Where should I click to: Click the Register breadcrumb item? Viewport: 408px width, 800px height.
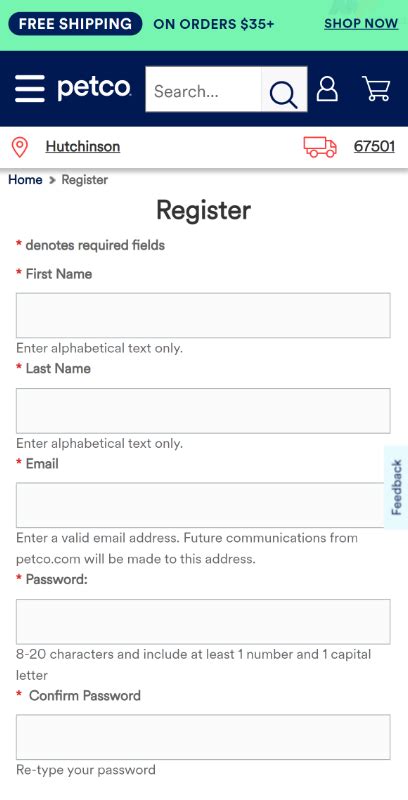point(85,180)
